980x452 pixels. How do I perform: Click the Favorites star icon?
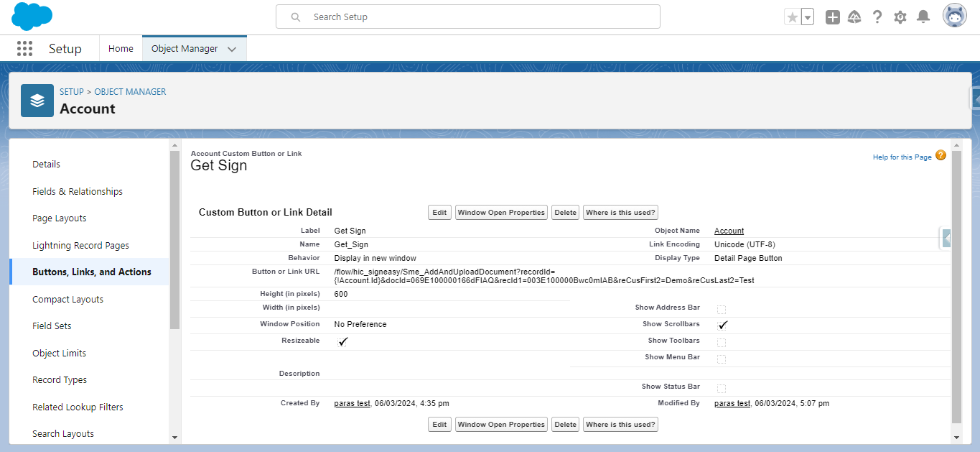793,17
